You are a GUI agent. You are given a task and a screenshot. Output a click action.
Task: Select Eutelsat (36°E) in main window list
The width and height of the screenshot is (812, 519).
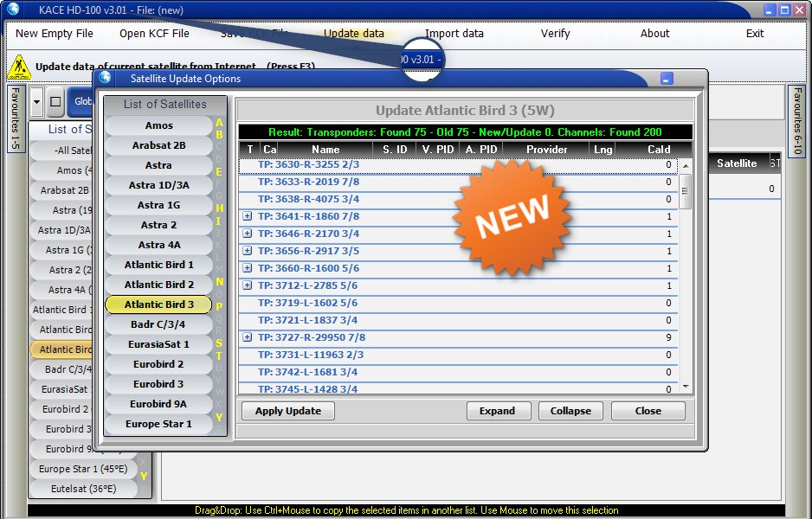pyautogui.click(x=83, y=489)
